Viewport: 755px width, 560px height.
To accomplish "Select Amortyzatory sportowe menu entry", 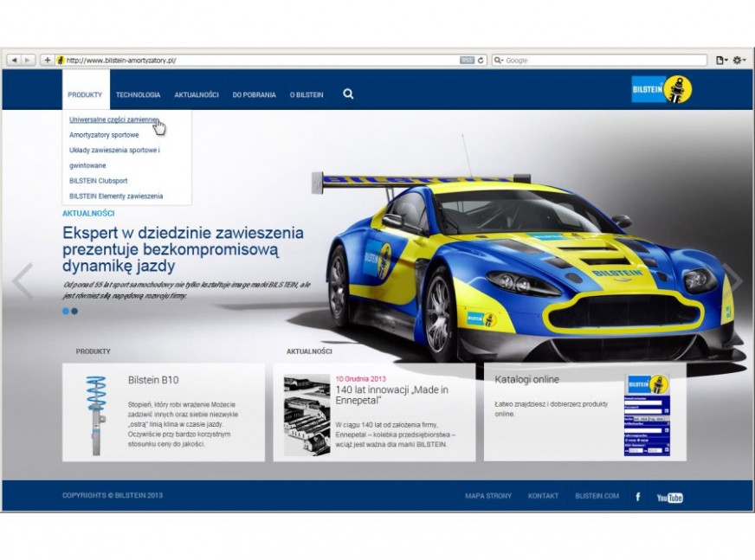I will tap(104, 135).
